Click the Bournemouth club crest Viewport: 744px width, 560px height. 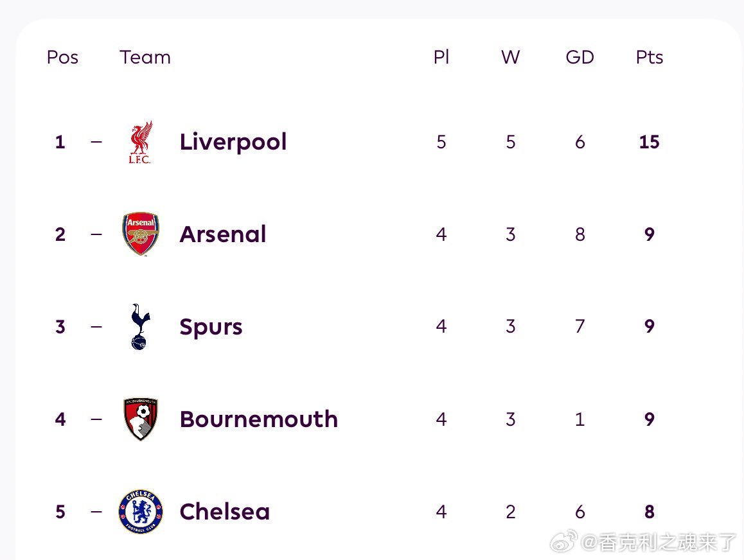pyautogui.click(x=141, y=419)
